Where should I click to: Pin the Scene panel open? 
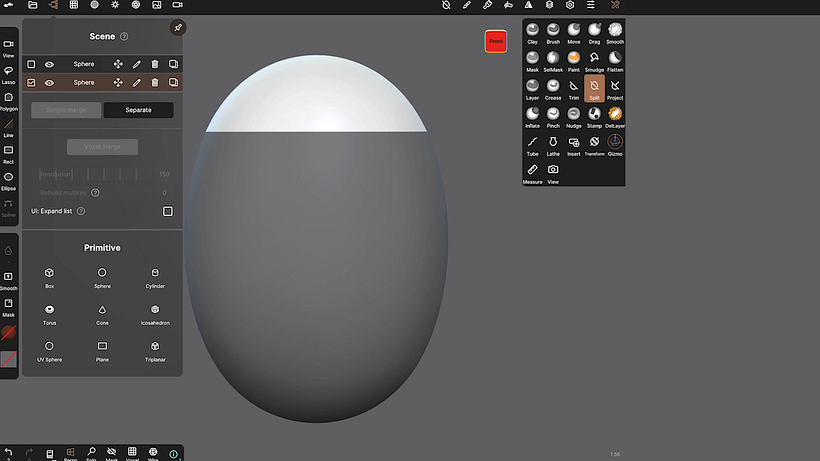(178, 28)
